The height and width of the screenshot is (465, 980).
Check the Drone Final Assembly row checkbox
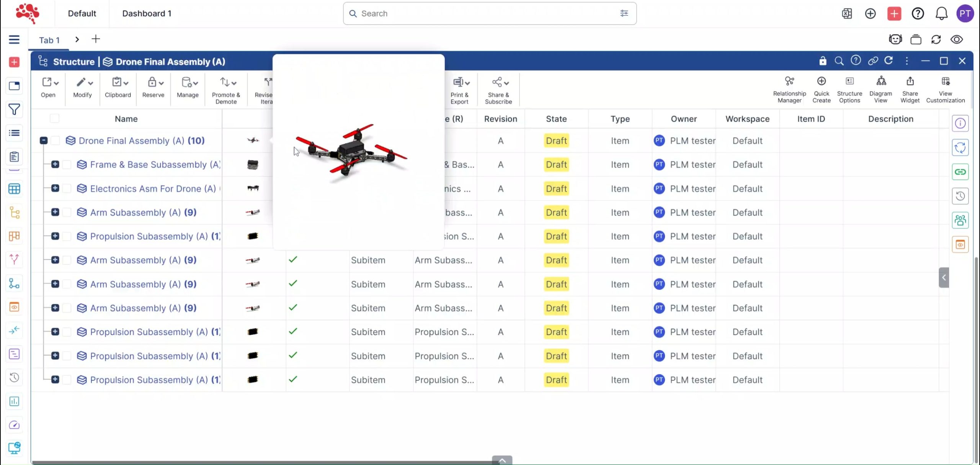click(x=56, y=141)
